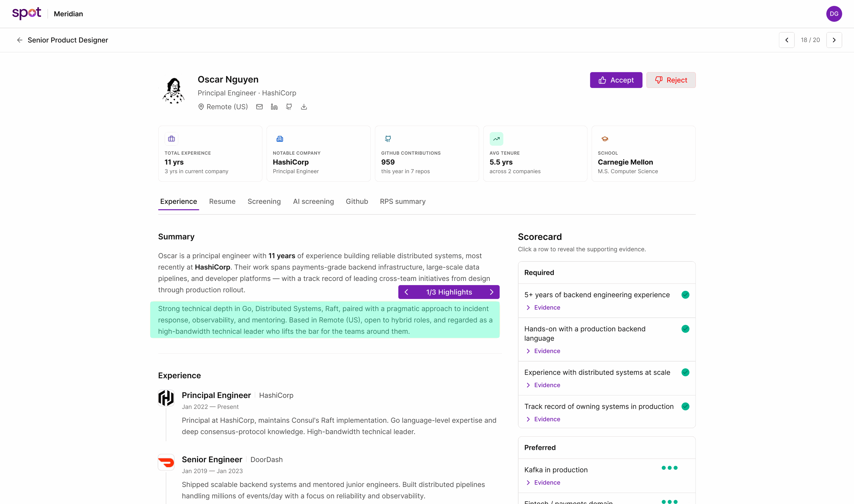Viewport: 854px width, 504px height.
Task: Go to previous candidate with chevron
Action: [786, 40]
